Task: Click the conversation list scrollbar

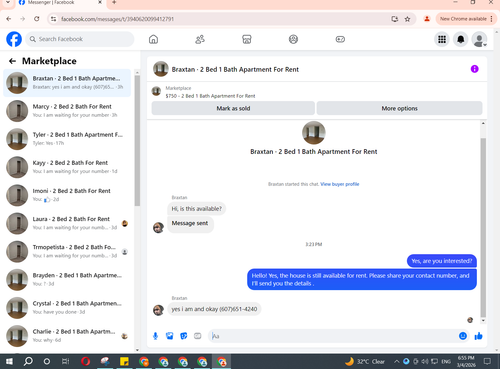Action: pos(137,140)
